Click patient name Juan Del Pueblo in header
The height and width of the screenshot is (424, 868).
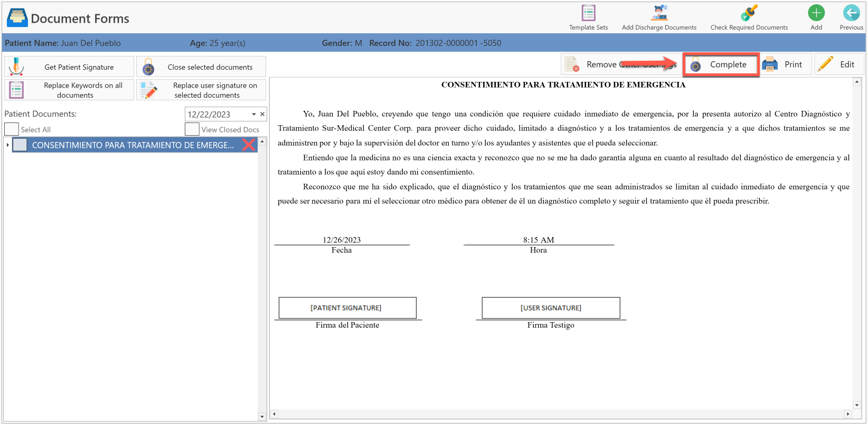(91, 43)
